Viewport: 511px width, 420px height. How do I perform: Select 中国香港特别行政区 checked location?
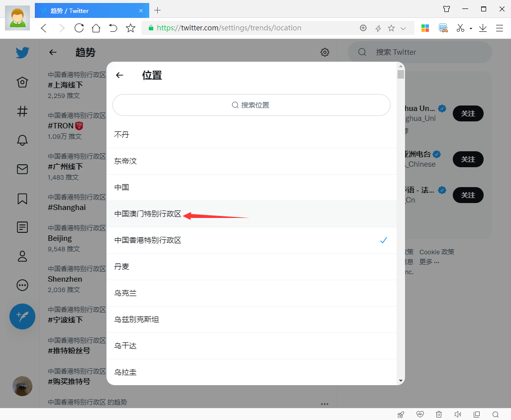click(251, 240)
